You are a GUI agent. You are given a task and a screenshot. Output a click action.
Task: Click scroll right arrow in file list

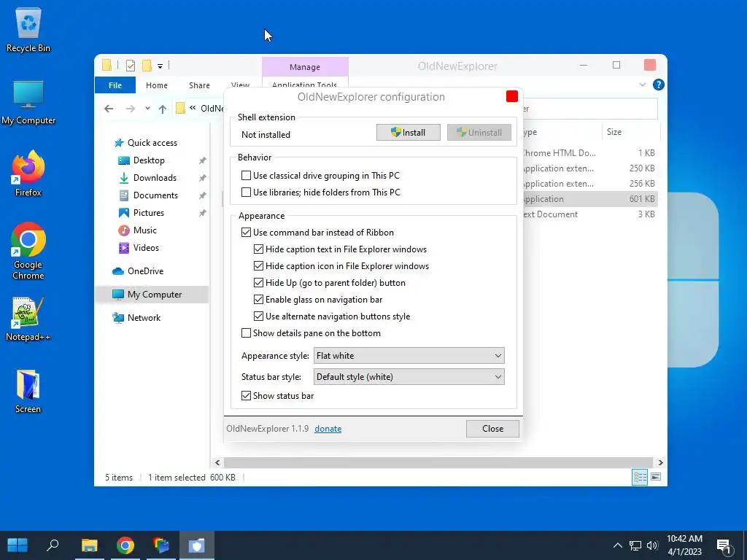pyautogui.click(x=660, y=462)
